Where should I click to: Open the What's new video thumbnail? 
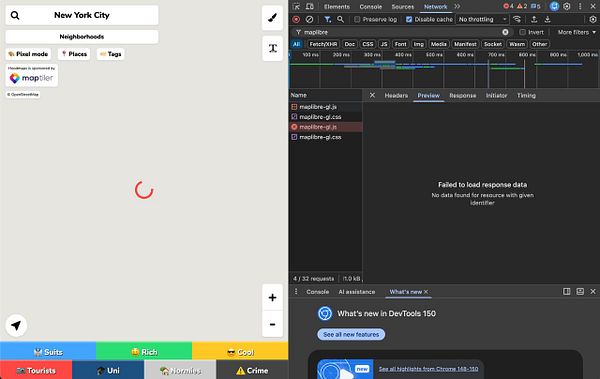tap(345, 369)
